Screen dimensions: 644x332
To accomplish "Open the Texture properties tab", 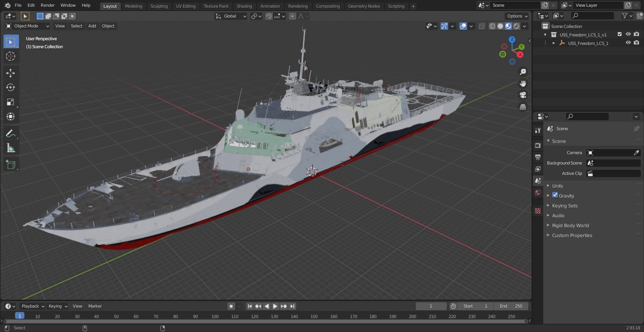I will click(x=538, y=211).
